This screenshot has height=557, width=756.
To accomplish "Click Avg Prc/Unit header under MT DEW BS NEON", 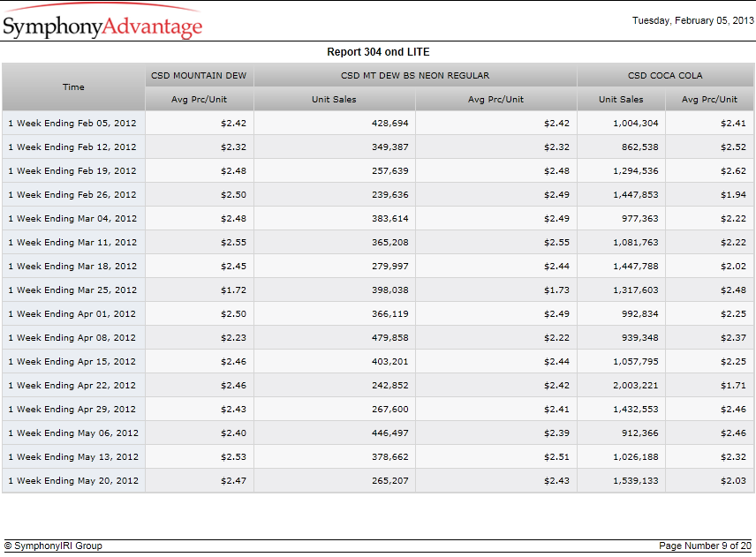I will 495,99.
